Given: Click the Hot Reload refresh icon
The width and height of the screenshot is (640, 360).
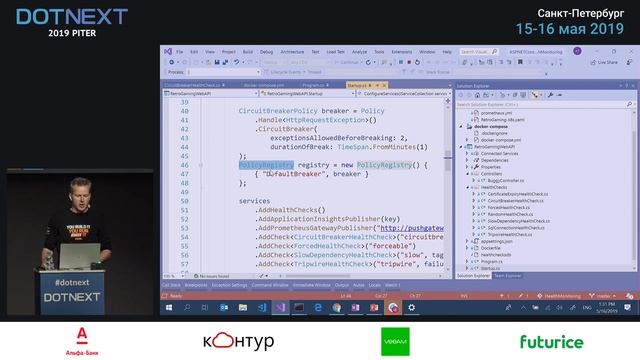Looking at the screenshot, I should [x=368, y=62].
